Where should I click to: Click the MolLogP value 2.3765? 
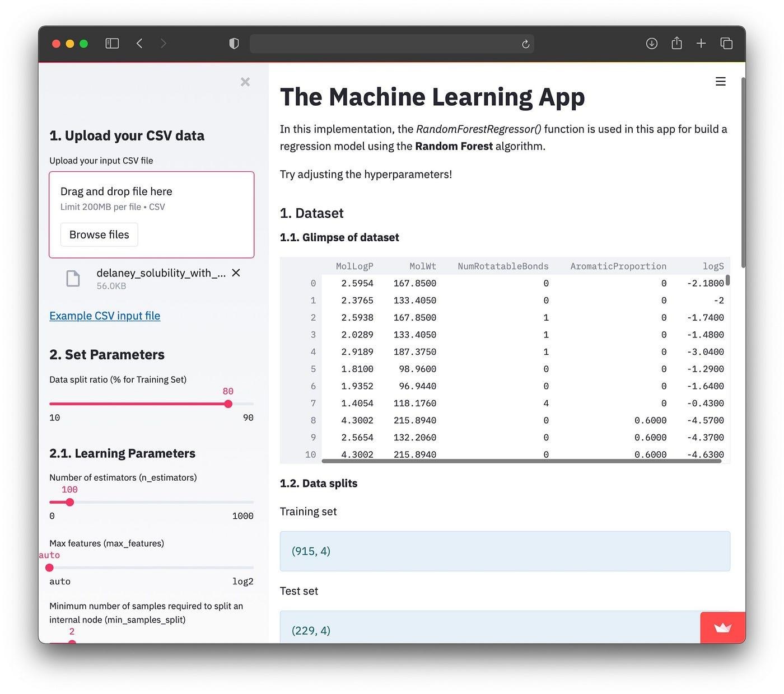click(357, 301)
